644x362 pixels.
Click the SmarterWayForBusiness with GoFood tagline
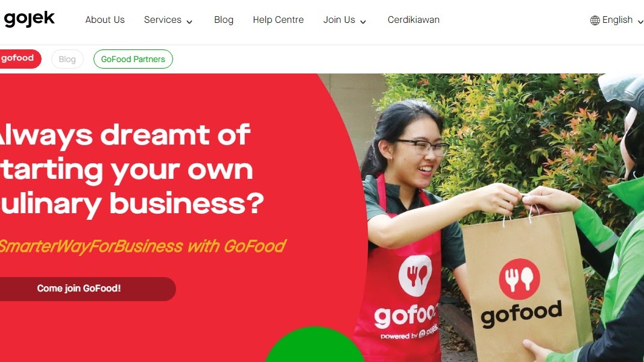coord(142,246)
